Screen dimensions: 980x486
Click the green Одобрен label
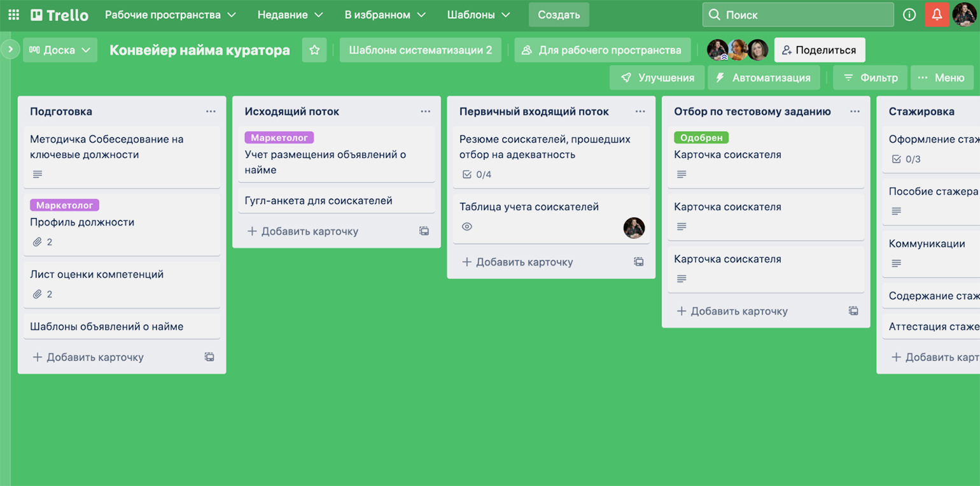pos(701,138)
